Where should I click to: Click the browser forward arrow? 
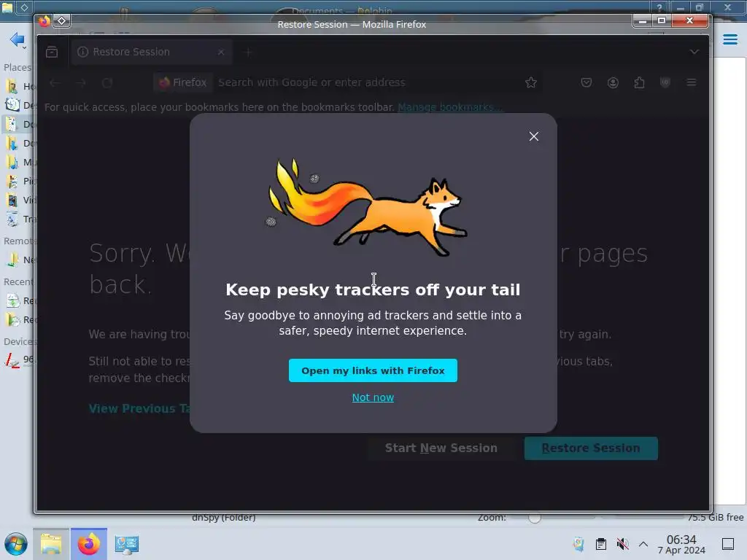point(80,83)
